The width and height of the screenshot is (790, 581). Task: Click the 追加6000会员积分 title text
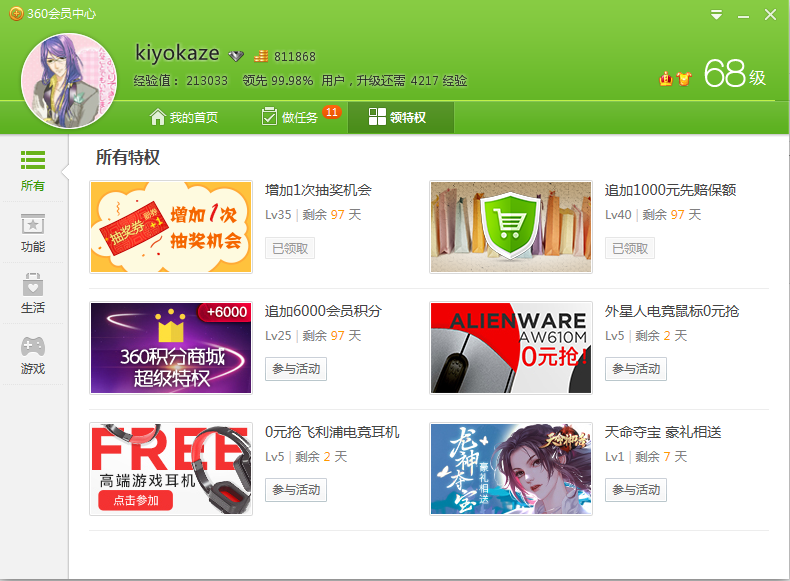(323, 311)
